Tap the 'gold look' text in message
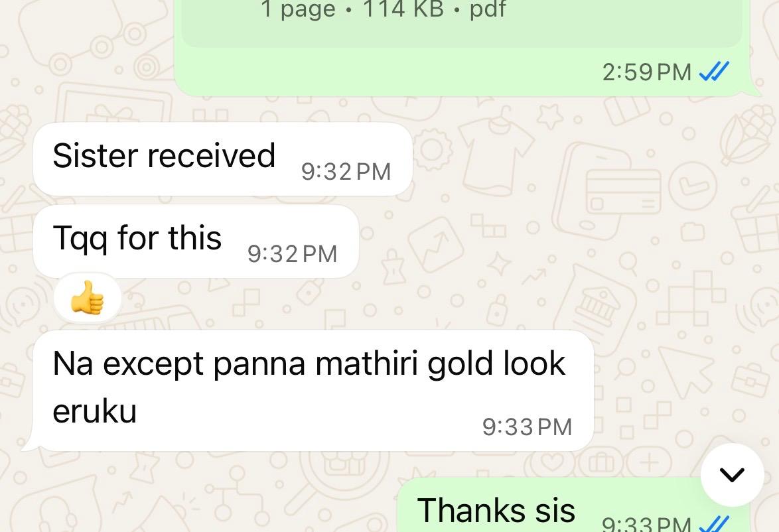Screen dimensions: 779x532 pyautogui.click(x=496, y=365)
